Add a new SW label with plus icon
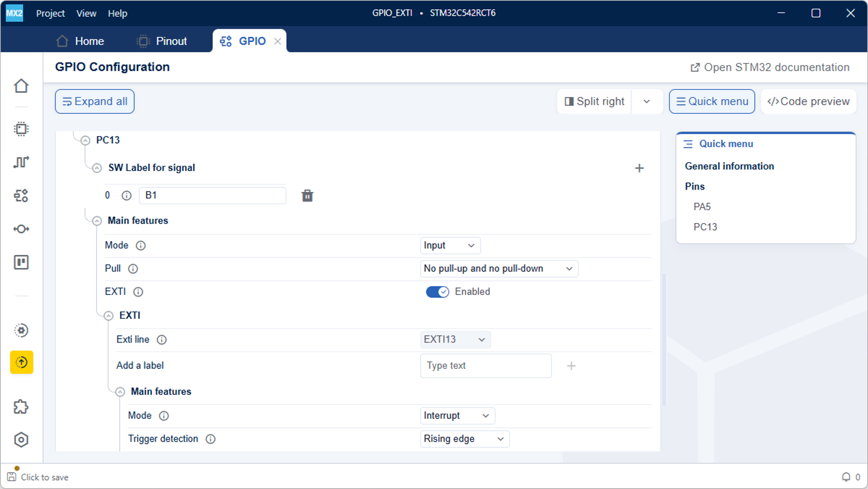The image size is (868, 489). tap(639, 168)
